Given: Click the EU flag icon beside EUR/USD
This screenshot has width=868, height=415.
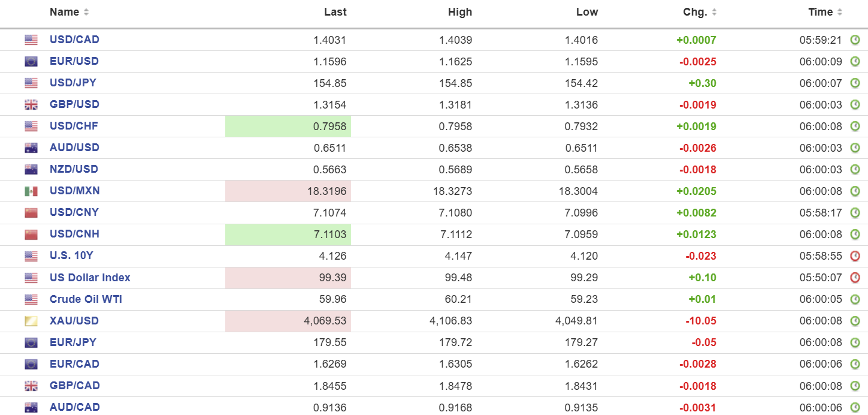Looking at the screenshot, I should [31, 62].
